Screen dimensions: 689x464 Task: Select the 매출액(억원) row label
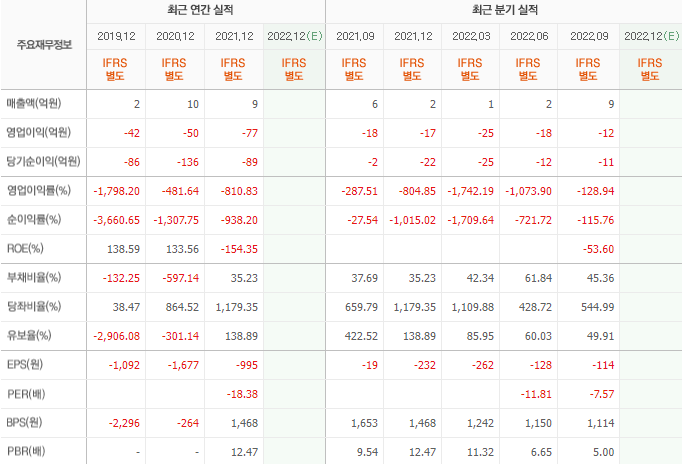click(x=34, y=104)
